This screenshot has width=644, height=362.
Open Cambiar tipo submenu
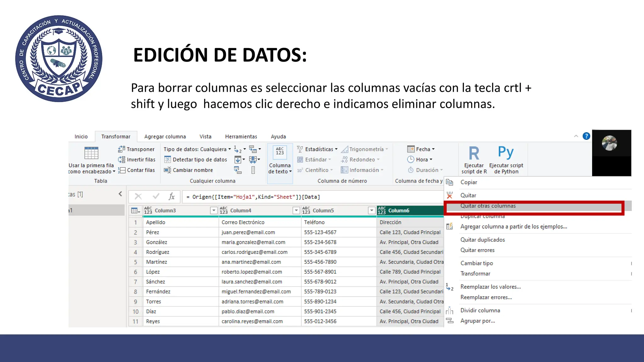pos(538,263)
